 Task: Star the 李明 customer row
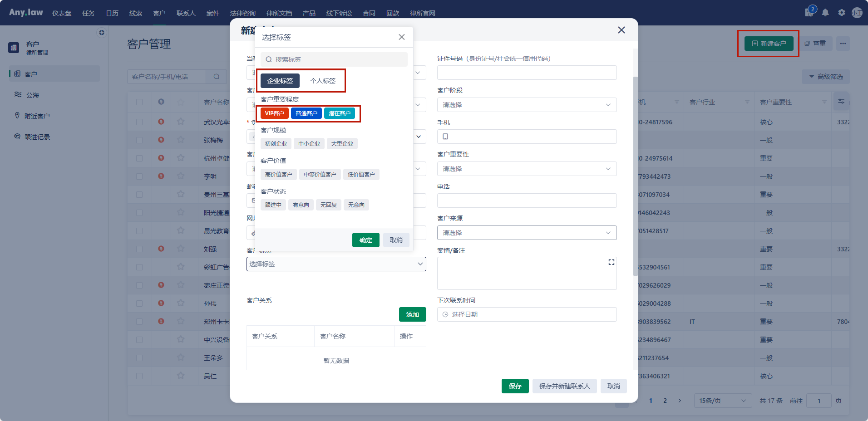(x=181, y=176)
